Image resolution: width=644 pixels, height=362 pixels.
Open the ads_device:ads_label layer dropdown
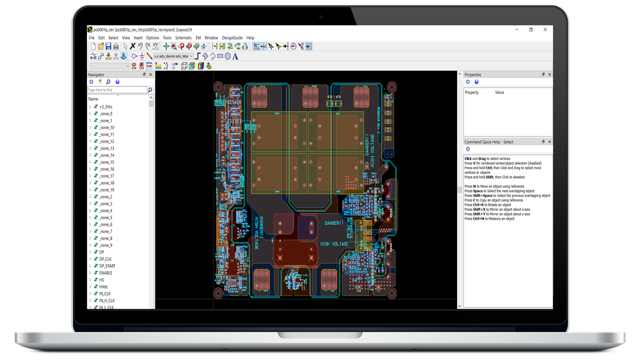173,56
